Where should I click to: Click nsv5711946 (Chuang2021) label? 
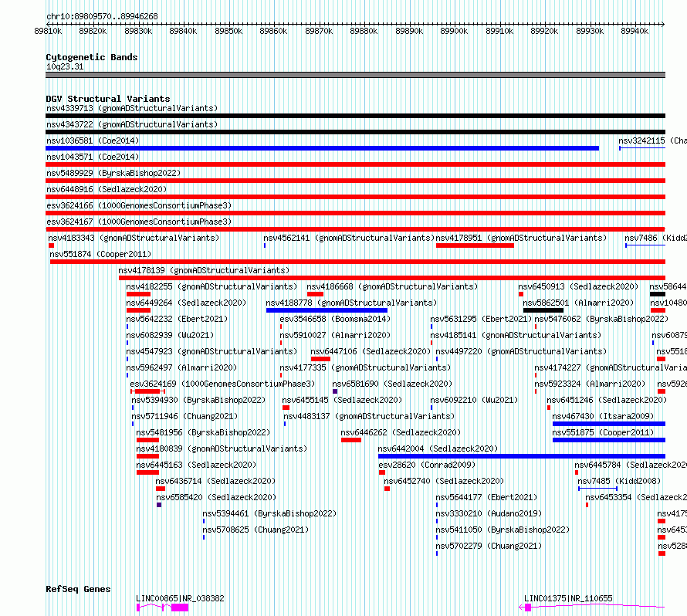click(x=184, y=416)
